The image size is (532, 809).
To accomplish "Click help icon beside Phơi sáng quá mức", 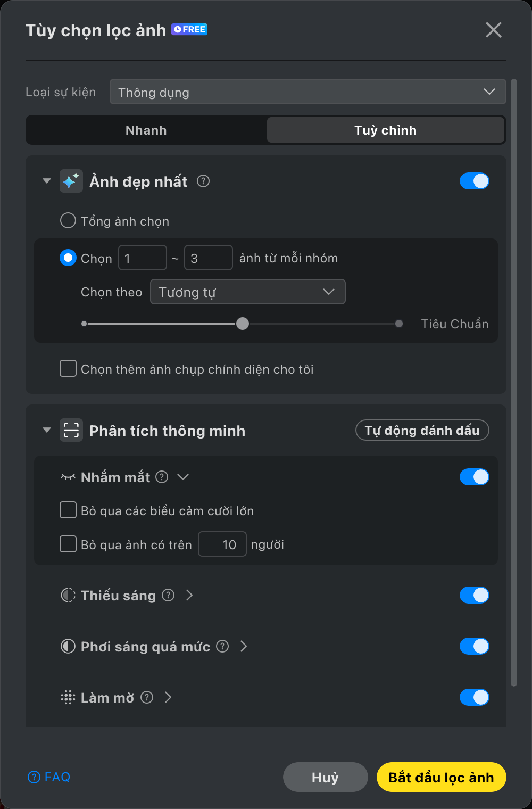I will coord(222,646).
